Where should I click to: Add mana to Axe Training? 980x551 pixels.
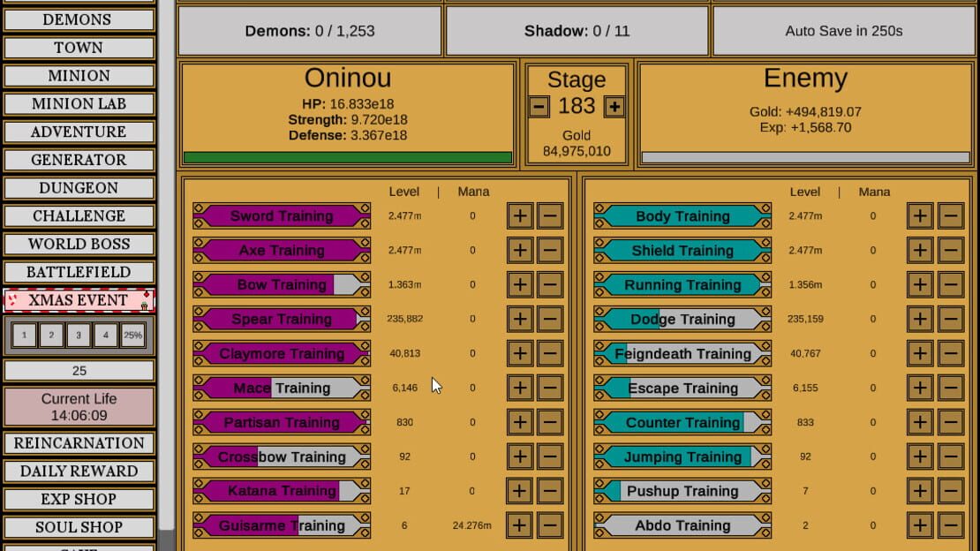coord(519,250)
